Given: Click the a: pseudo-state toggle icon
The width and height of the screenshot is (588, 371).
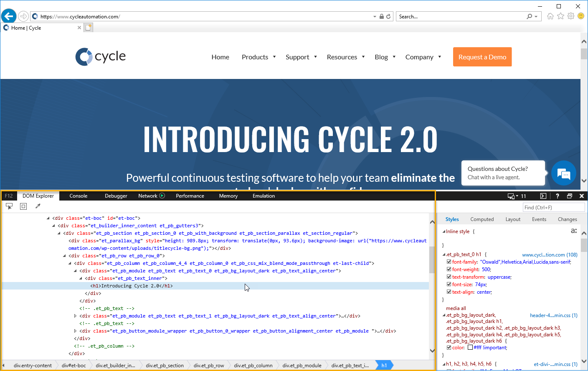Looking at the screenshot, I should [x=574, y=231].
